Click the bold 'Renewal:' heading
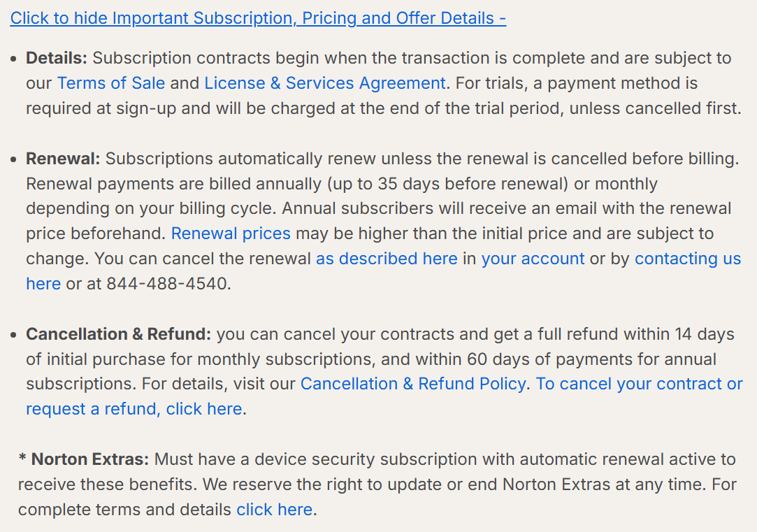This screenshot has height=532, width=757. pyautogui.click(x=63, y=159)
